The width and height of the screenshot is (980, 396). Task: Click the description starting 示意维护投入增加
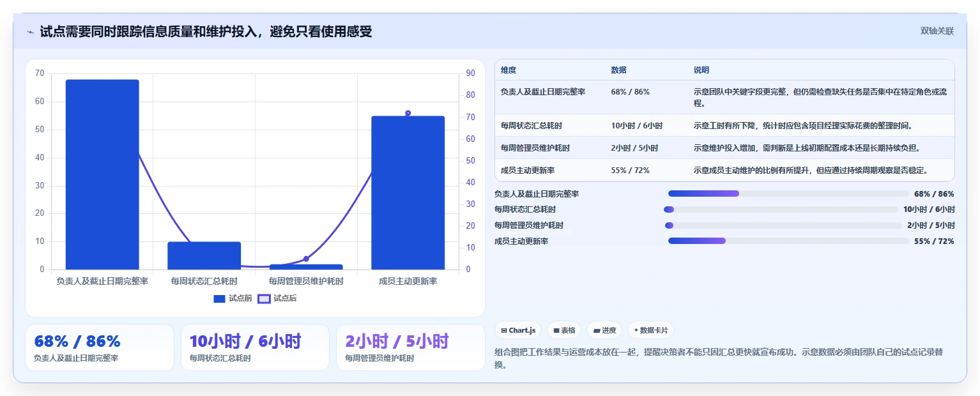[807, 148]
